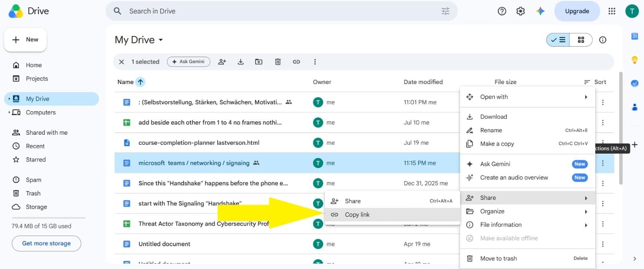644x269 pixels.
Task: Open Contacts side panel icon
Action: pyautogui.click(x=635, y=107)
